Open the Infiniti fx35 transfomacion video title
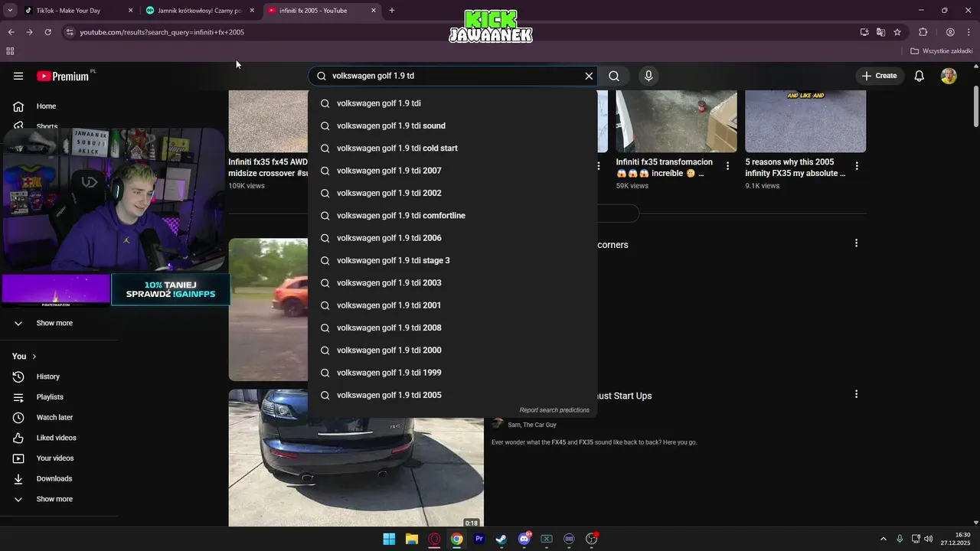Screen dimensions: 980x551 [x=665, y=168]
